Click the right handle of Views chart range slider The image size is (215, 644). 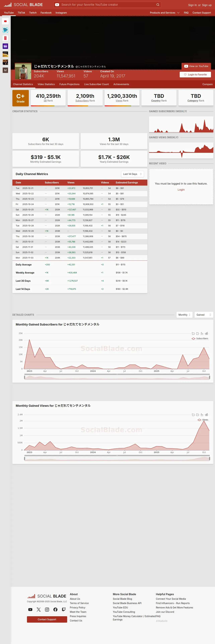pyautogui.click(x=209, y=458)
